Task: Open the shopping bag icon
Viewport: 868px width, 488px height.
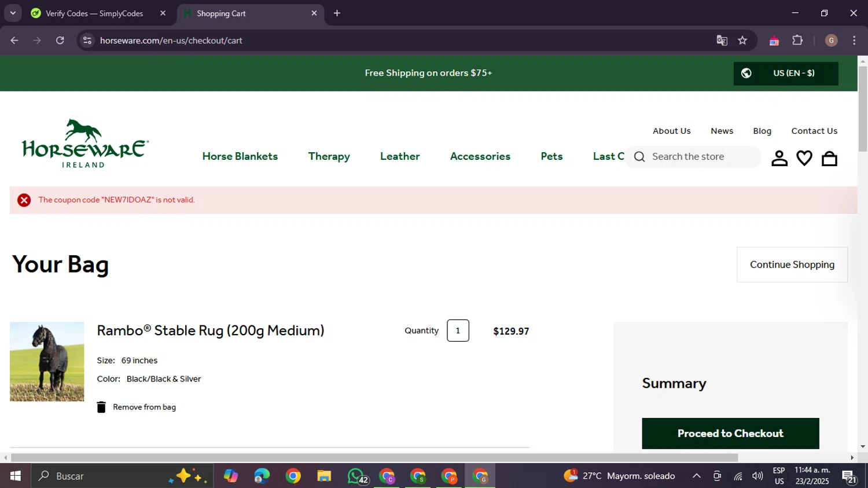Action: [829, 158]
